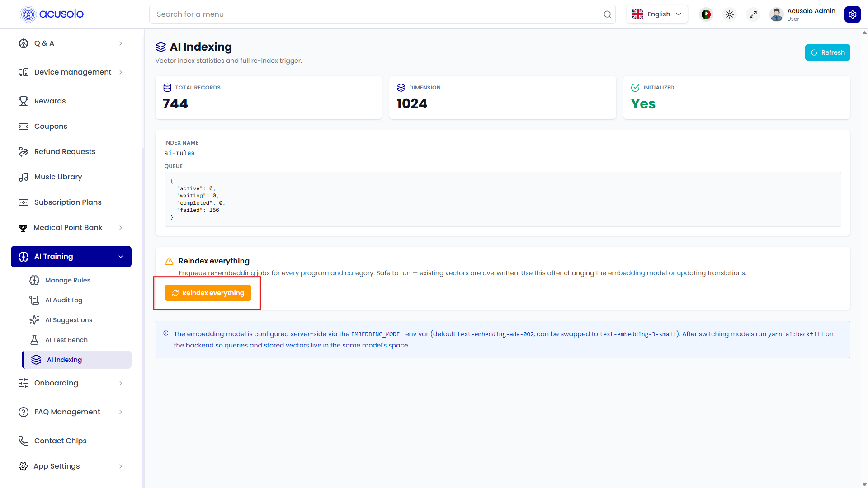The image size is (868, 488).
Task: Click the AI Test Bench flask icon
Action: 34,340
